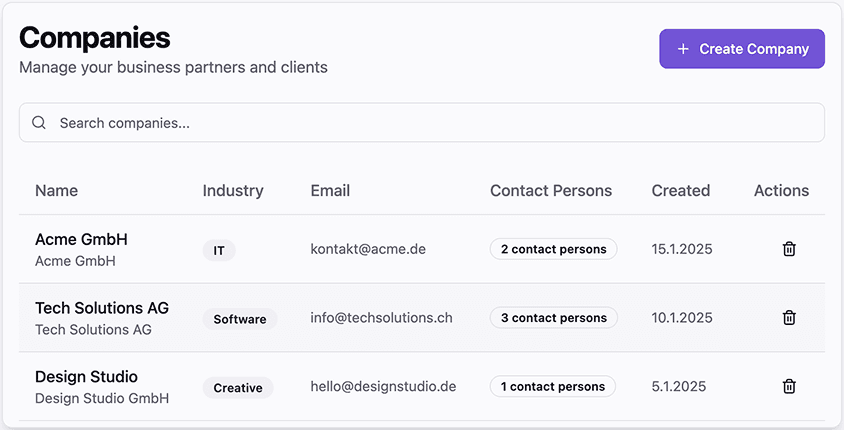
Task: Select the Industry column header
Action: coord(233,190)
